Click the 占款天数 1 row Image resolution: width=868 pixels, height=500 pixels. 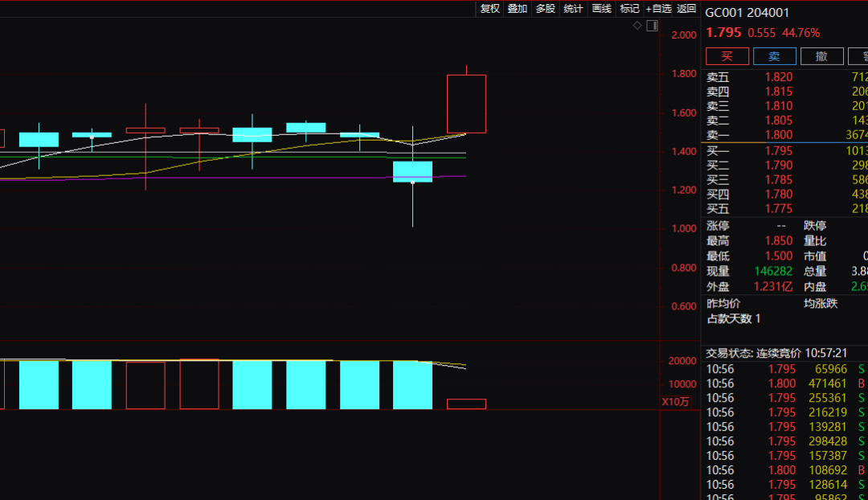pos(734,318)
